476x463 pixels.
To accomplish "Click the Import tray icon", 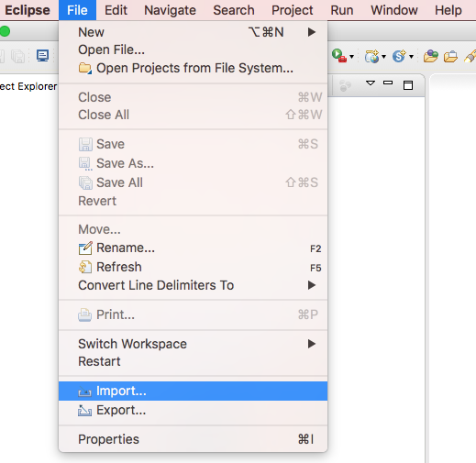I will 84,391.
